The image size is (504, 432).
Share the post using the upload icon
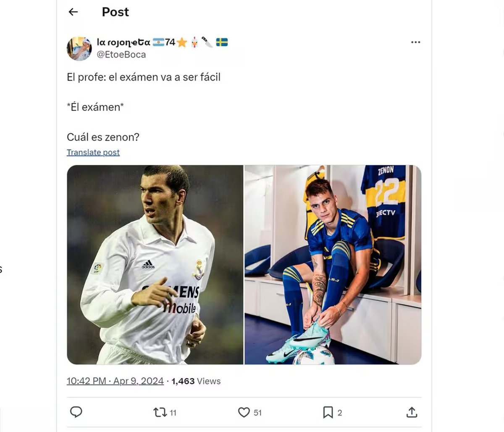(x=412, y=412)
